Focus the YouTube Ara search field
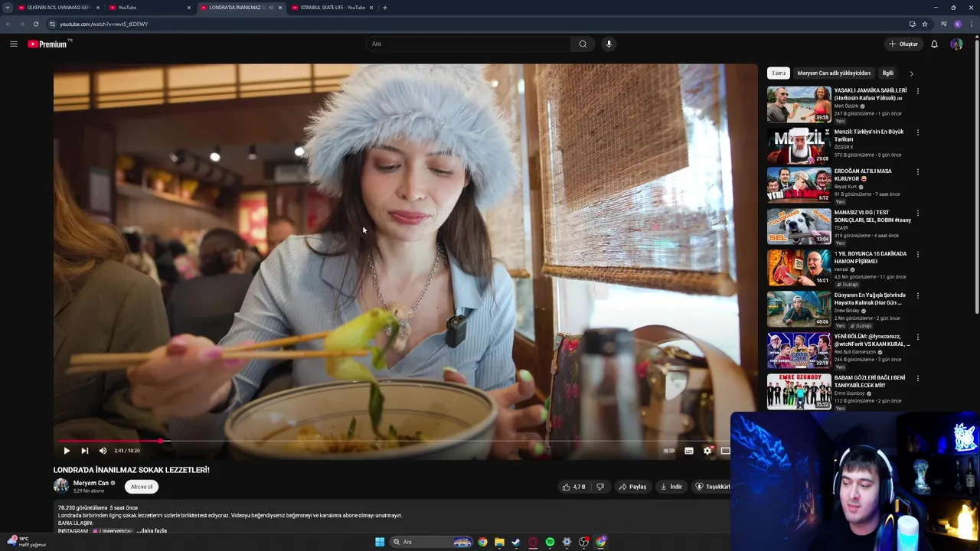980x551 pixels. pos(469,44)
